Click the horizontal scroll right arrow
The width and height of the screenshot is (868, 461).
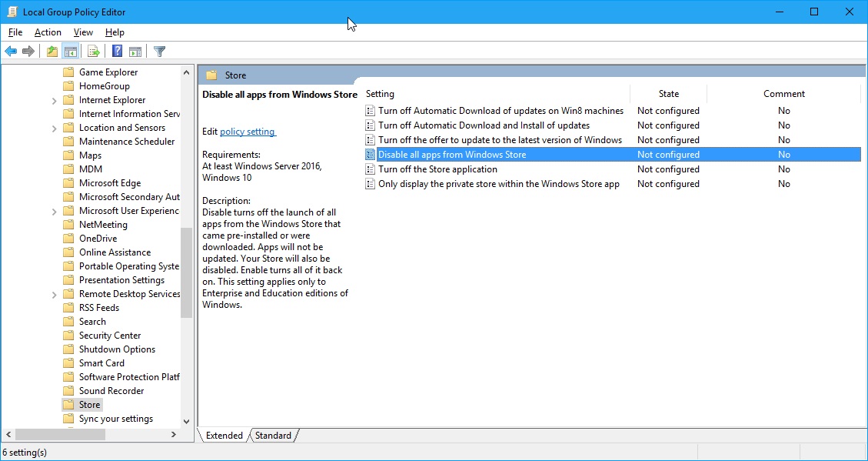tap(174, 435)
